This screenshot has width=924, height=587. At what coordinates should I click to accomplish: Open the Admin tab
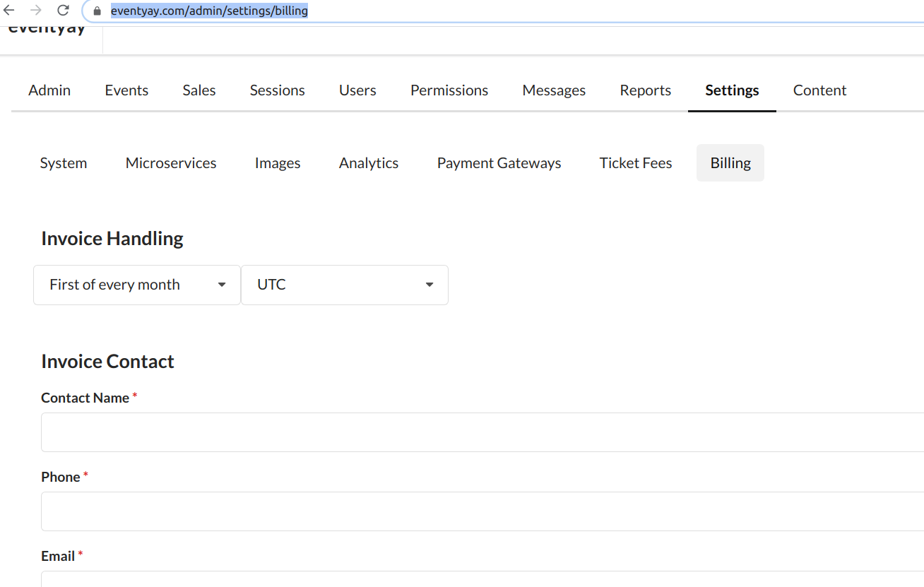(x=49, y=90)
